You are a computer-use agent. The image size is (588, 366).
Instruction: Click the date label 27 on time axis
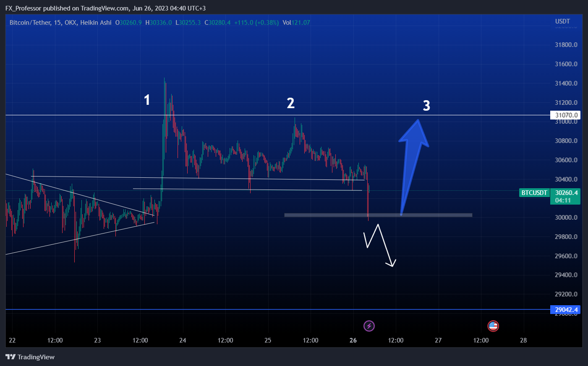(438, 340)
